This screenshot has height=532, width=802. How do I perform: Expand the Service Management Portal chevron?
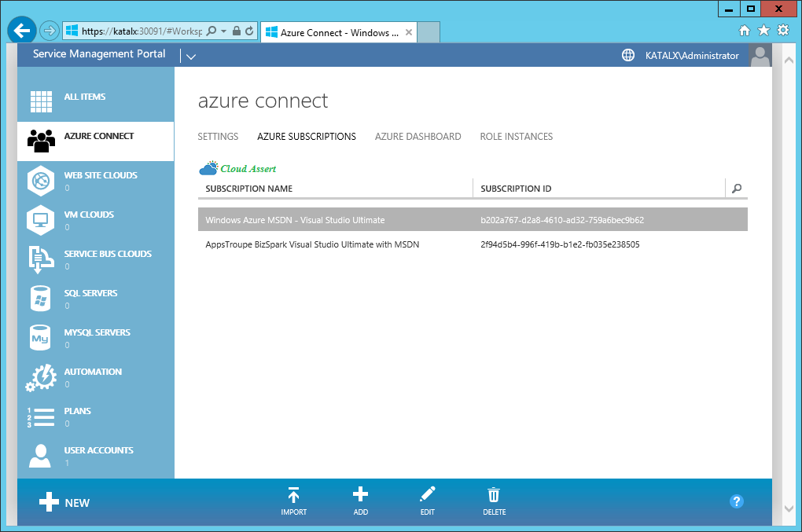pyautogui.click(x=191, y=57)
